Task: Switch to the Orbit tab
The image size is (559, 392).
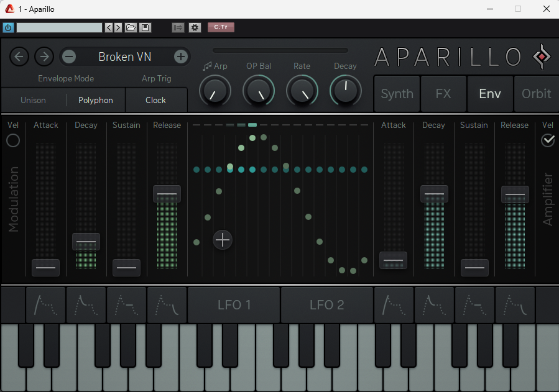Action: pos(536,94)
